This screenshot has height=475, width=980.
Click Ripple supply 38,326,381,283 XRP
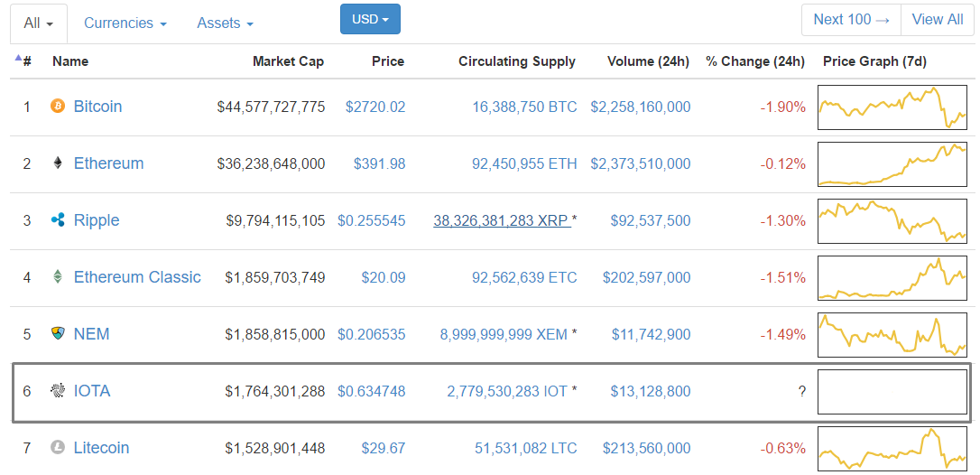[501, 221]
